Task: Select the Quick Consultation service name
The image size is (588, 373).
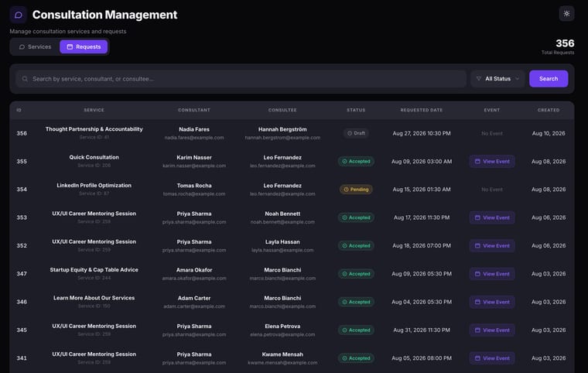Action: coord(94,157)
